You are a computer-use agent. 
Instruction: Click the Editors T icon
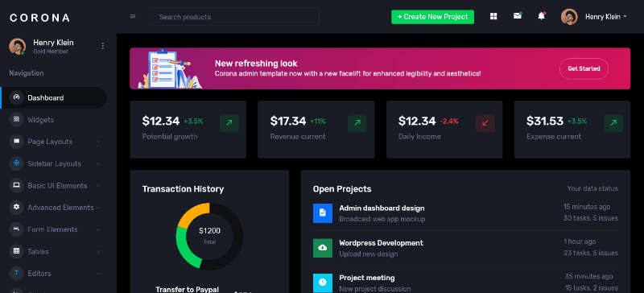point(16,273)
